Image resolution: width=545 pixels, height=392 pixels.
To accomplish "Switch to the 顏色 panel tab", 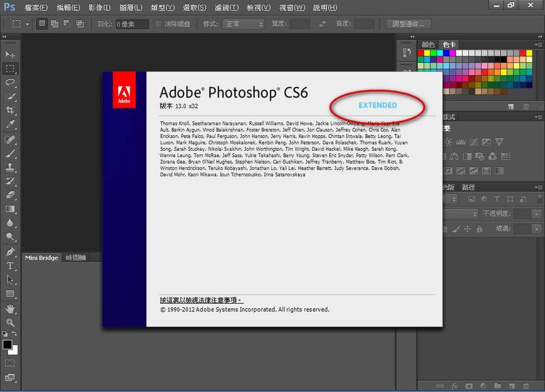I will click(428, 44).
